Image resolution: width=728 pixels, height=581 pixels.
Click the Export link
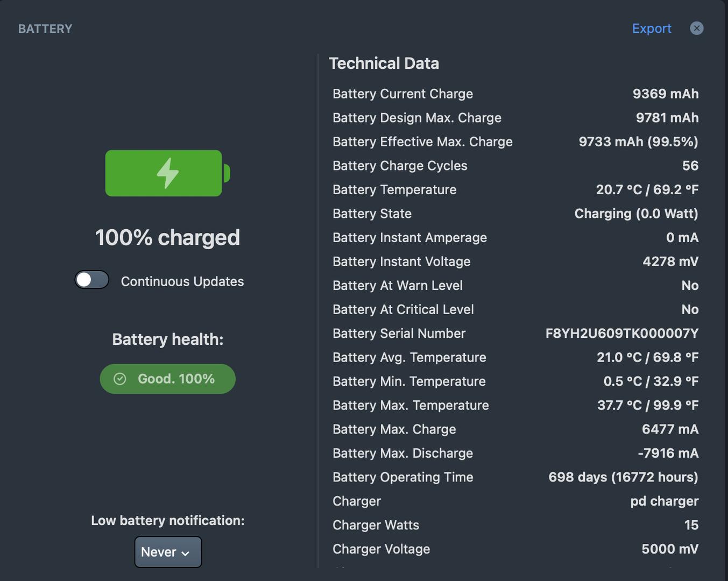651,29
